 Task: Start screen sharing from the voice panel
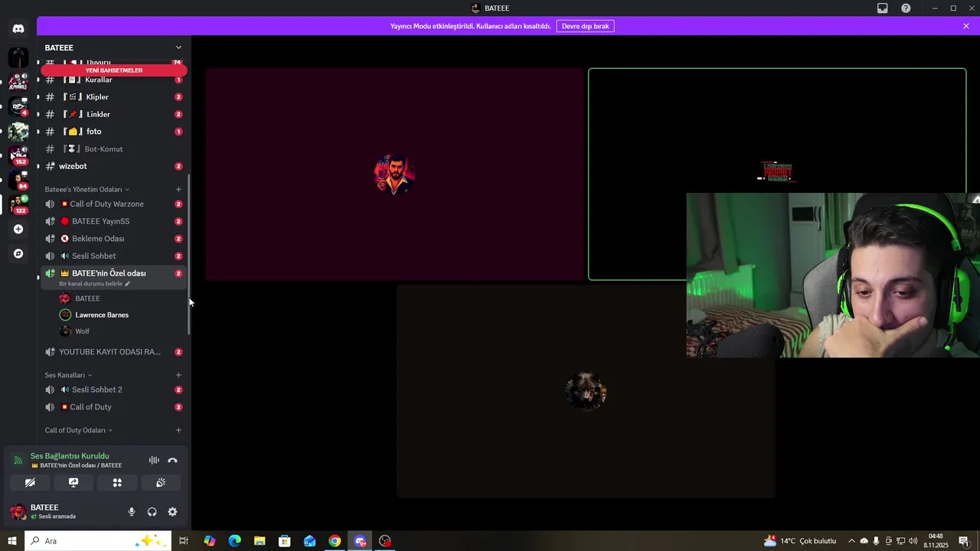(x=73, y=483)
